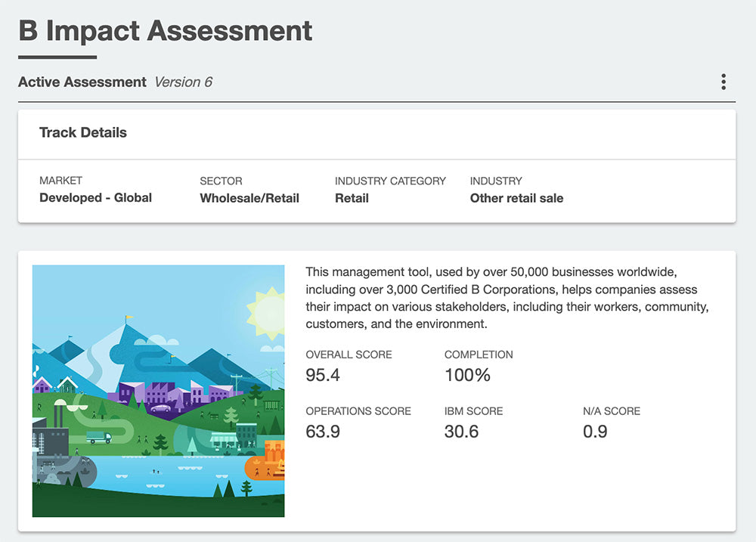Select the SECTOR field label
The height and width of the screenshot is (542, 756).
click(222, 181)
